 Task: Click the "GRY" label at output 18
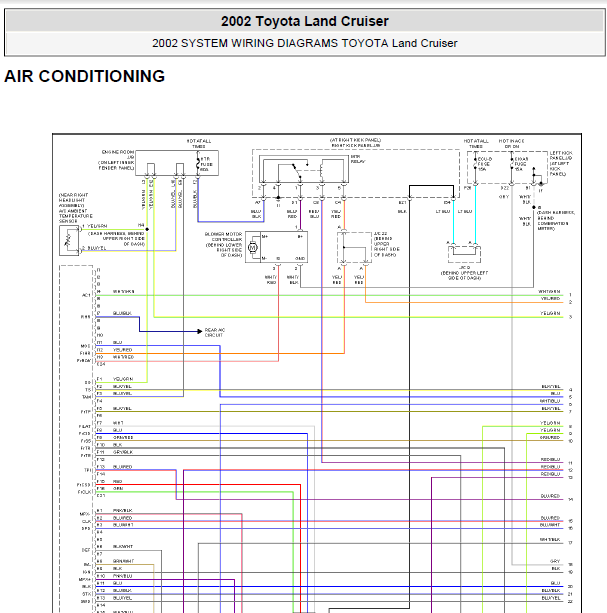[x=555, y=561]
